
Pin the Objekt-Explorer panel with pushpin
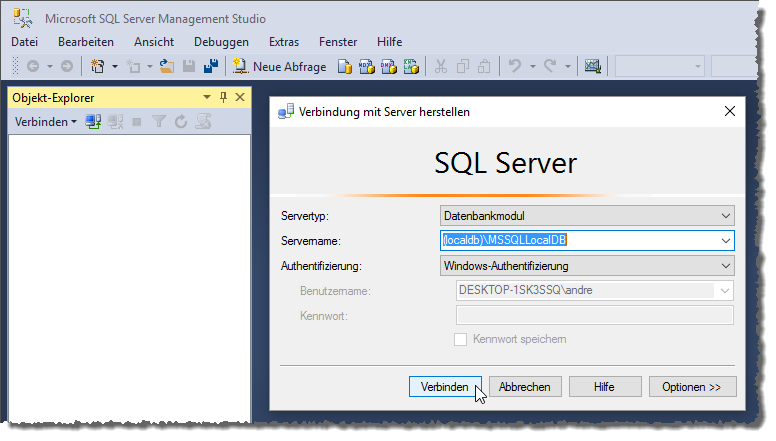coord(224,98)
